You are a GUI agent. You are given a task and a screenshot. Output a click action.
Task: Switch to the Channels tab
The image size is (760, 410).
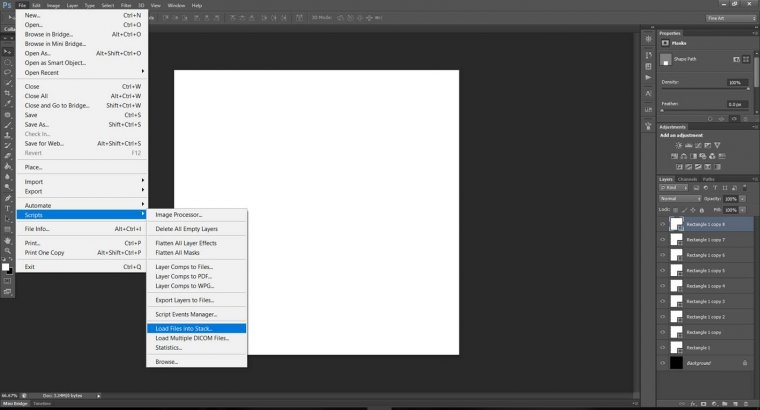(x=687, y=179)
